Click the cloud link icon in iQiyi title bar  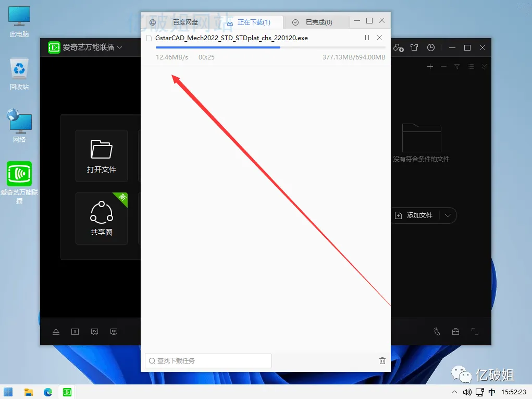[x=398, y=47]
